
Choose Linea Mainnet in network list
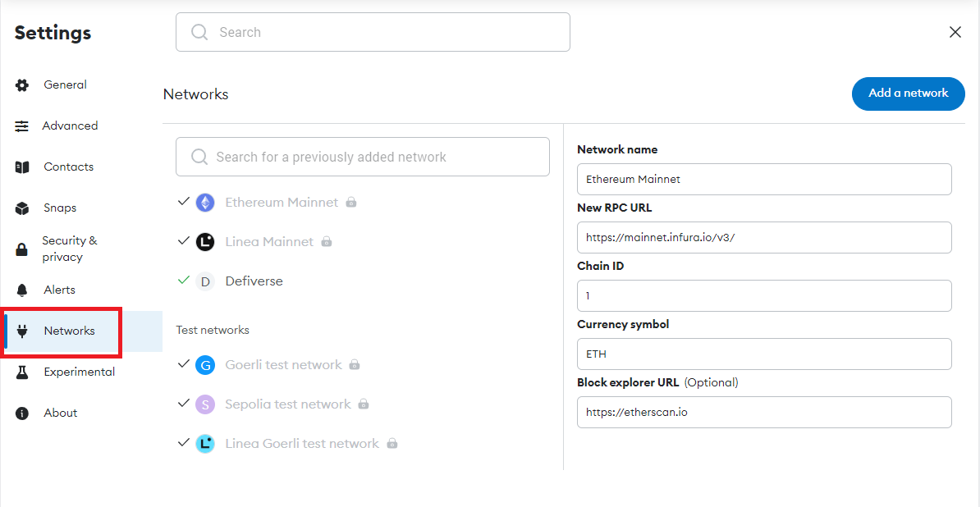pyautogui.click(x=268, y=242)
